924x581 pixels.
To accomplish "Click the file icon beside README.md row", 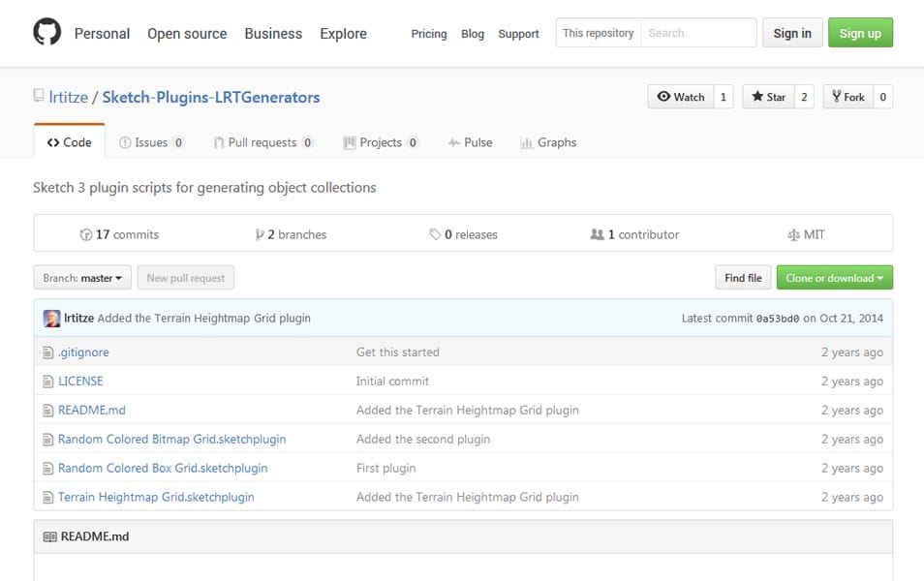I will click(48, 411).
